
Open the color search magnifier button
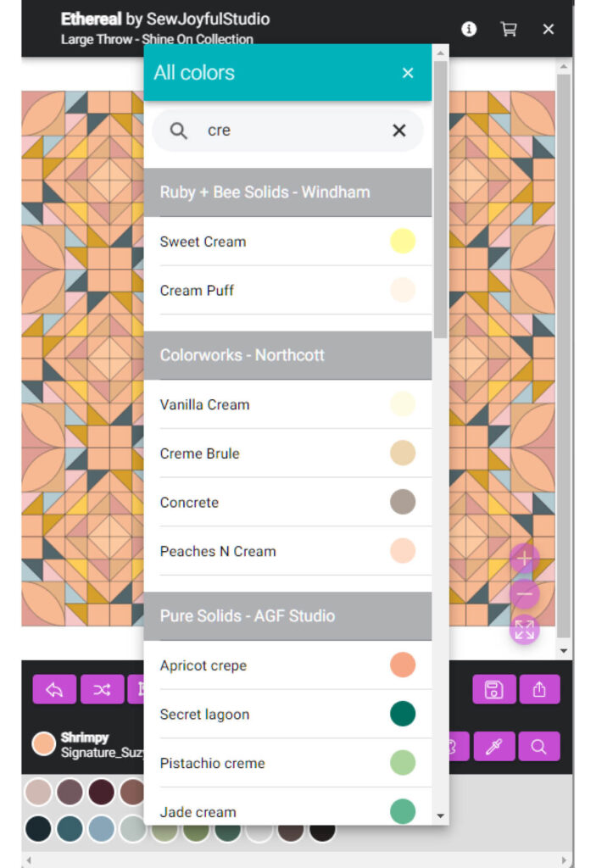539,746
